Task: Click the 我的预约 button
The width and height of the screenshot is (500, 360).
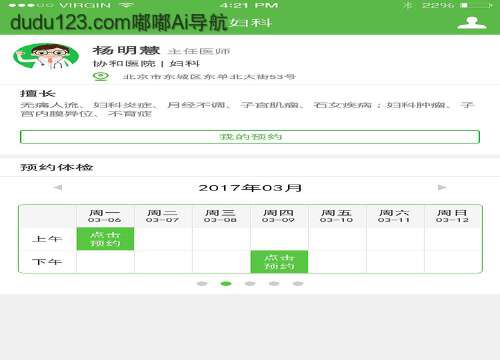Action: click(x=250, y=137)
